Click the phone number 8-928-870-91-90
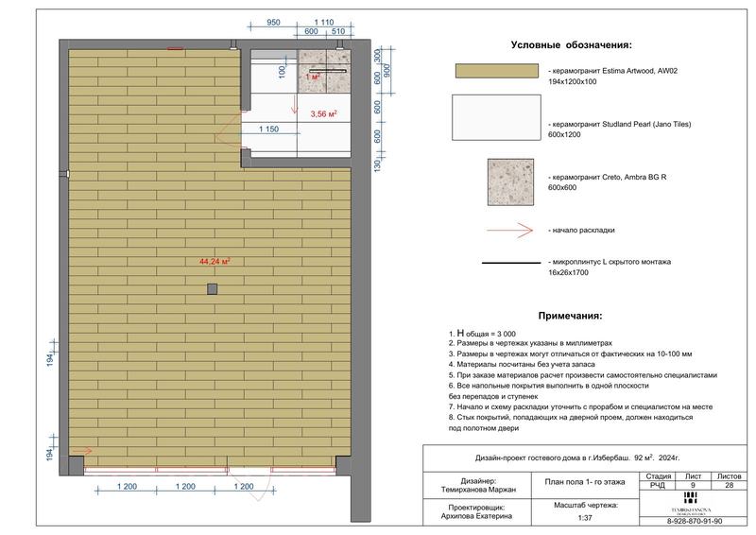The height and width of the screenshot is (535, 756). [x=695, y=522]
